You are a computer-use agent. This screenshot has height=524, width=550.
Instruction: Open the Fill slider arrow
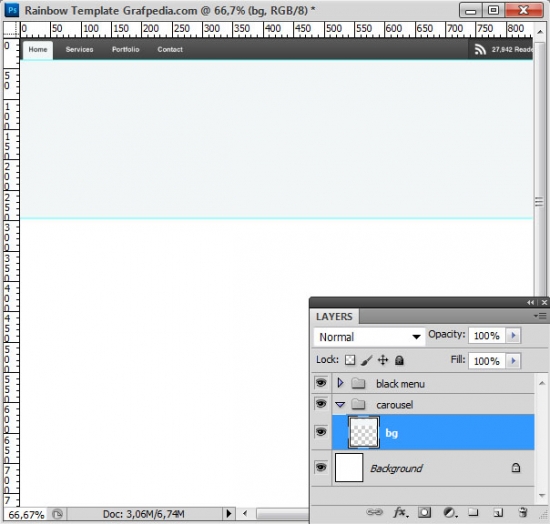pos(513,361)
